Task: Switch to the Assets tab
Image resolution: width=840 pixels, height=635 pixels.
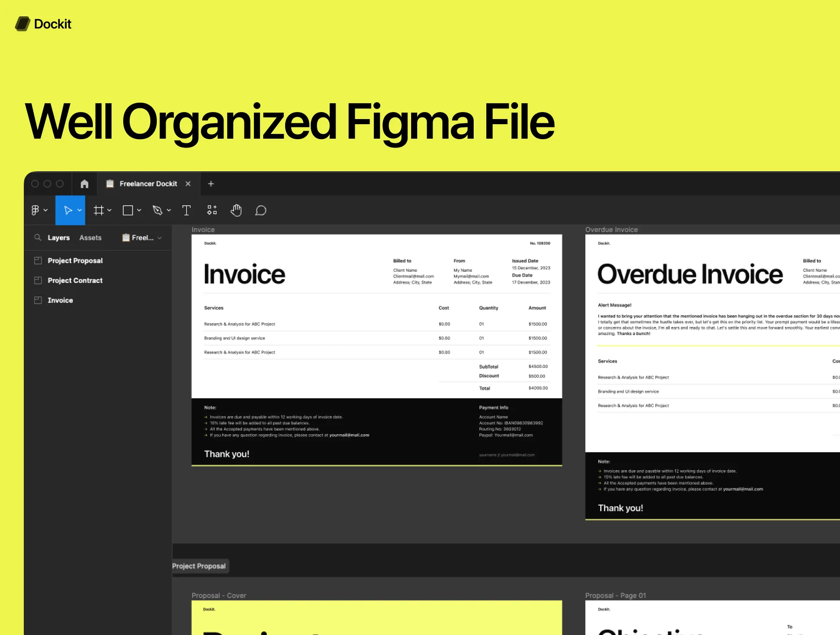Action: coord(91,238)
